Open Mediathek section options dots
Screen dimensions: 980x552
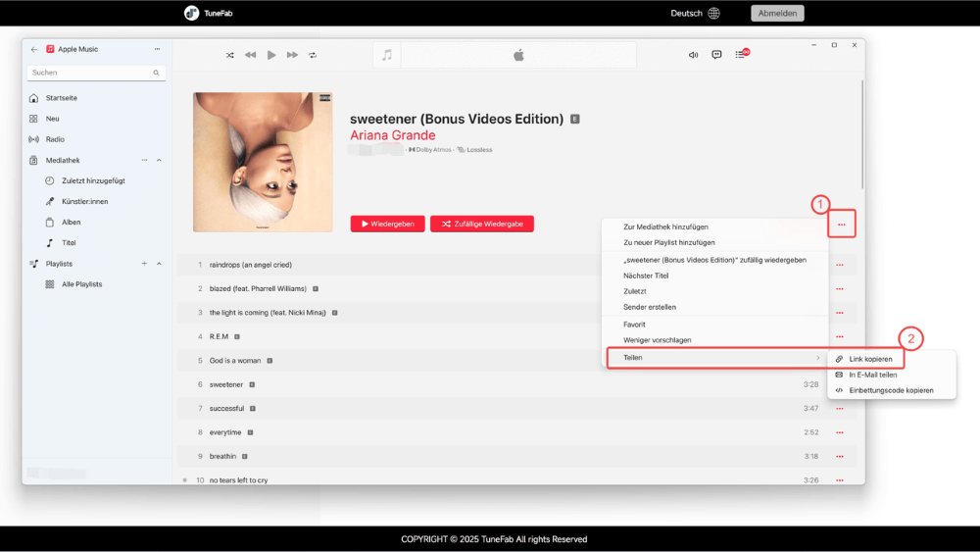point(144,160)
